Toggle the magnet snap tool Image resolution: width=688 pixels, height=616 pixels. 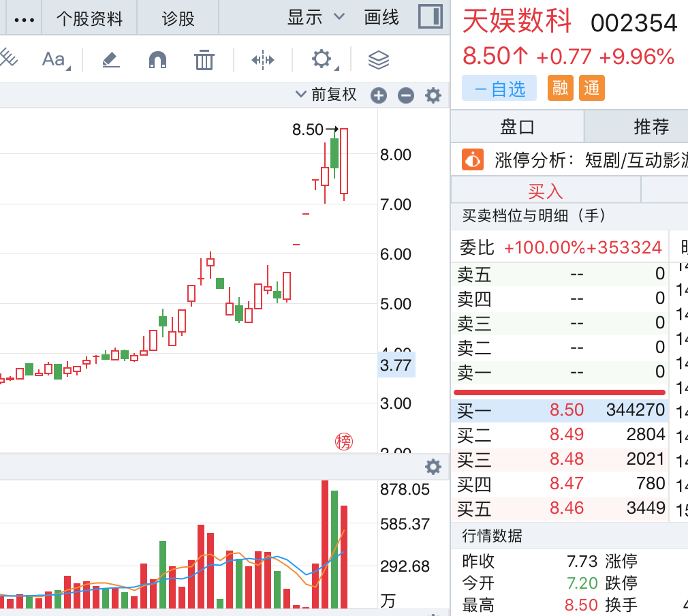[x=157, y=60]
